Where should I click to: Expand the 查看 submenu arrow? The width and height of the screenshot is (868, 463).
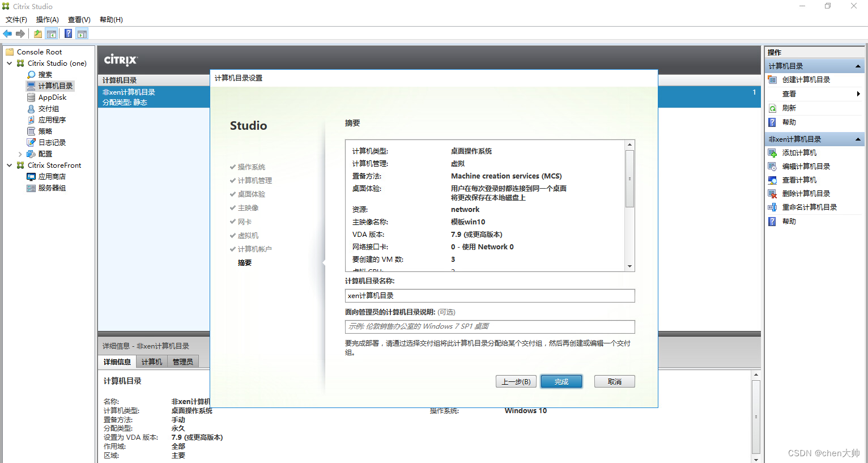pyautogui.click(x=858, y=94)
